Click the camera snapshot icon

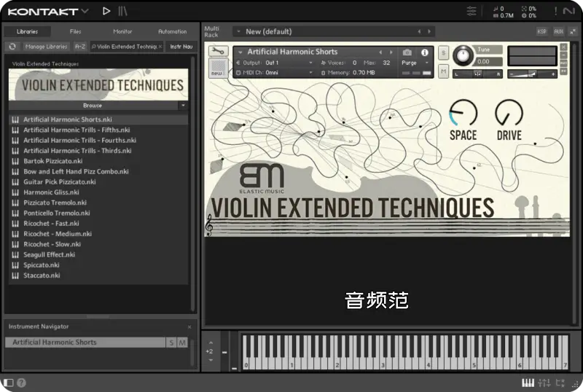[407, 52]
